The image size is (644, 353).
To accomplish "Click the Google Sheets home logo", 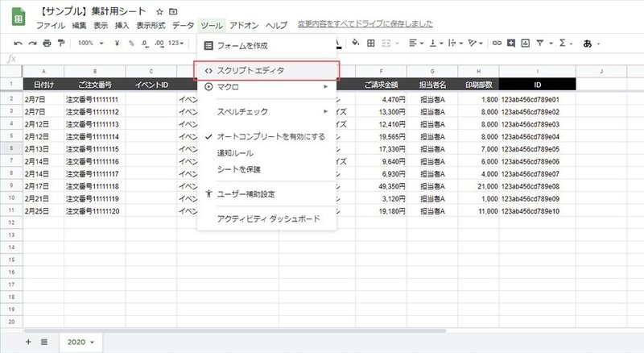I will (19, 17).
